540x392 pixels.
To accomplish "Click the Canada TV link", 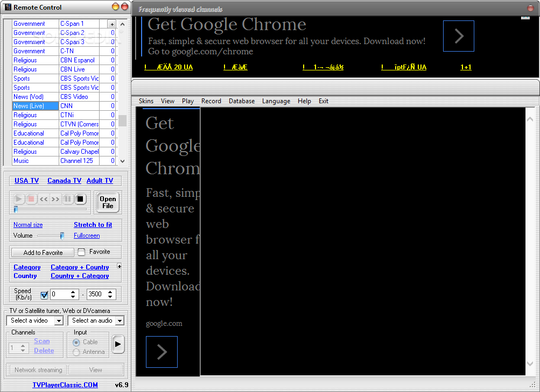I will coord(65,181).
